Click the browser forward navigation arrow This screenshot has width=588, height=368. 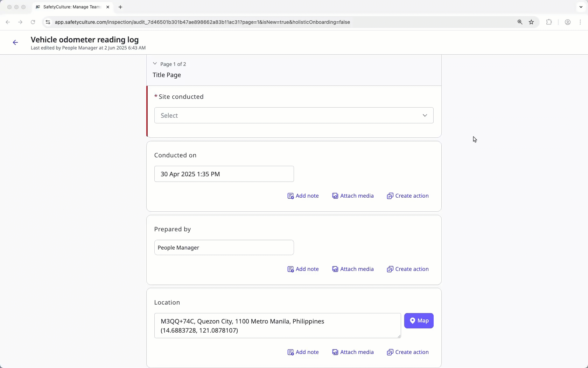pyautogui.click(x=20, y=22)
